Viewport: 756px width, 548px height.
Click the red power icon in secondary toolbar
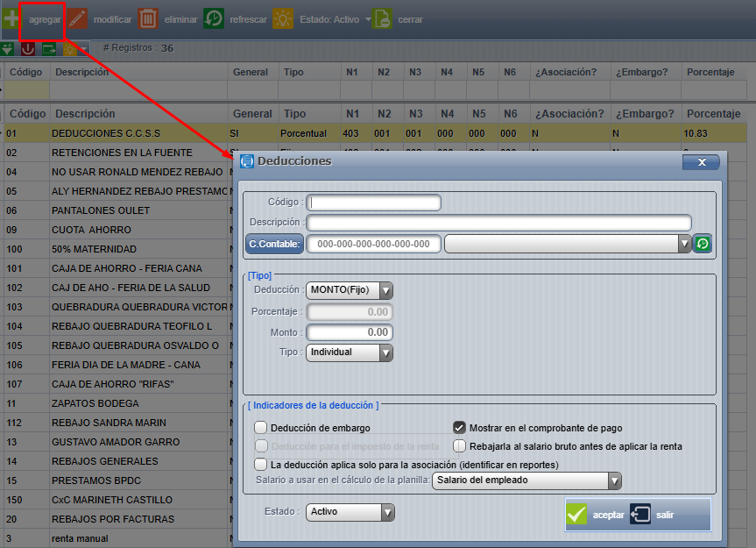point(28,49)
